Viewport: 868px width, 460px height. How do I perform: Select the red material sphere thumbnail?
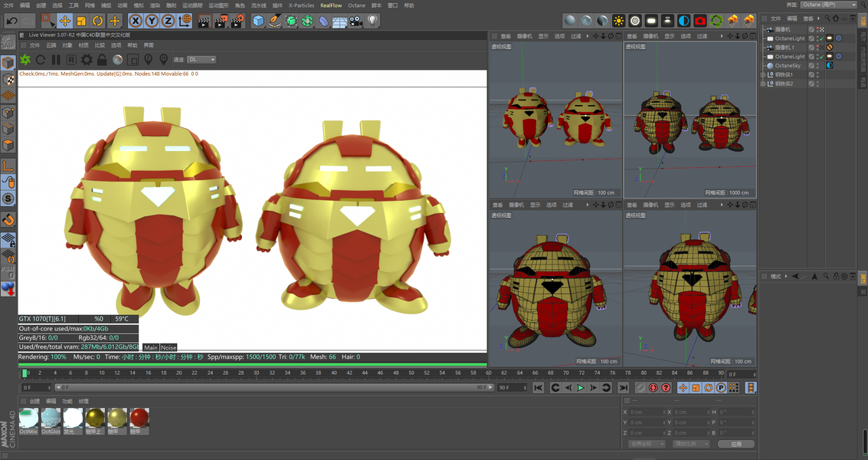coord(139,421)
